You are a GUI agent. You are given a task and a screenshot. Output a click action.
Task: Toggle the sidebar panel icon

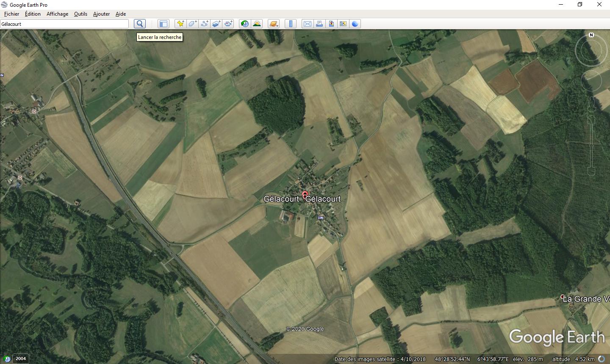pos(164,24)
